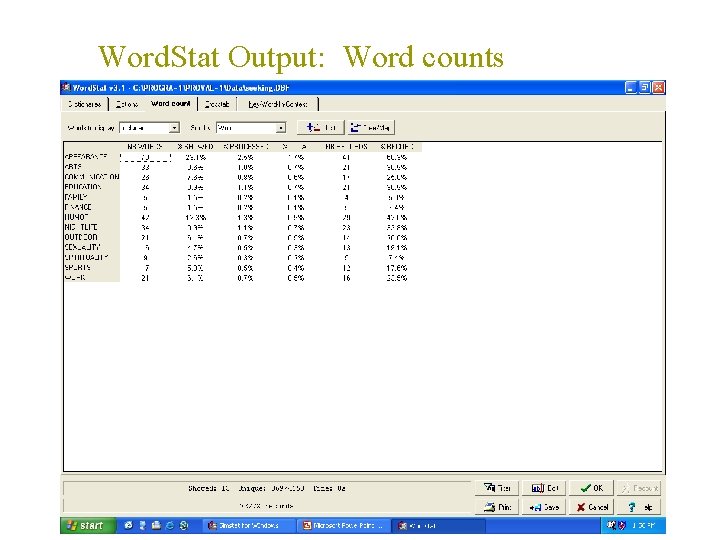720x540 pixels.
Task: Select the Word count tab
Action: 171,104
